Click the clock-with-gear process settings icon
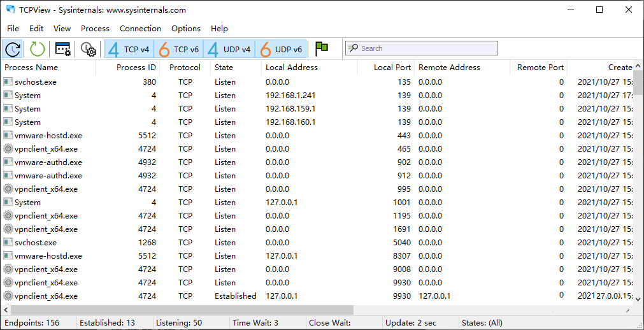Image resolution: width=644 pixels, height=330 pixels. tap(89, 49)
